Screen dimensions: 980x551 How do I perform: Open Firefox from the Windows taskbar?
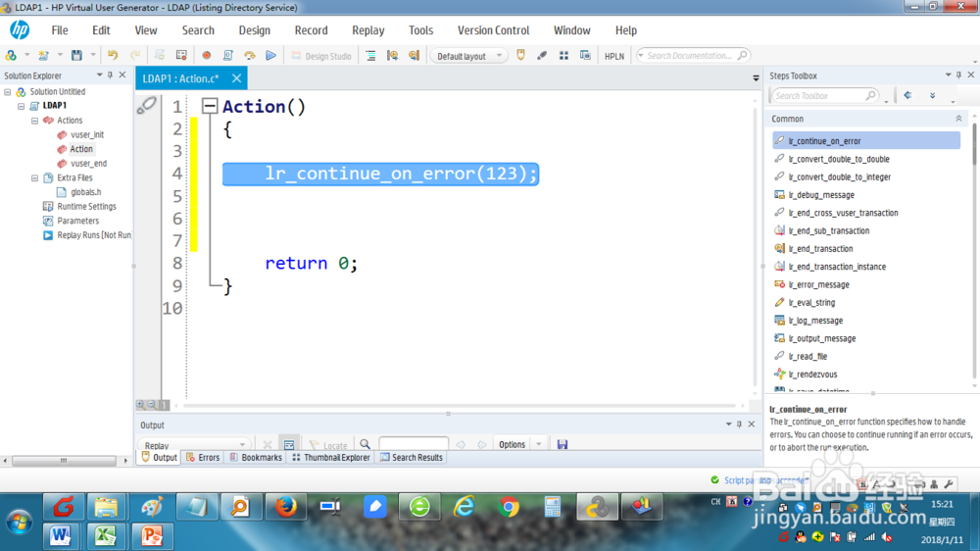[x=285, y=507]
